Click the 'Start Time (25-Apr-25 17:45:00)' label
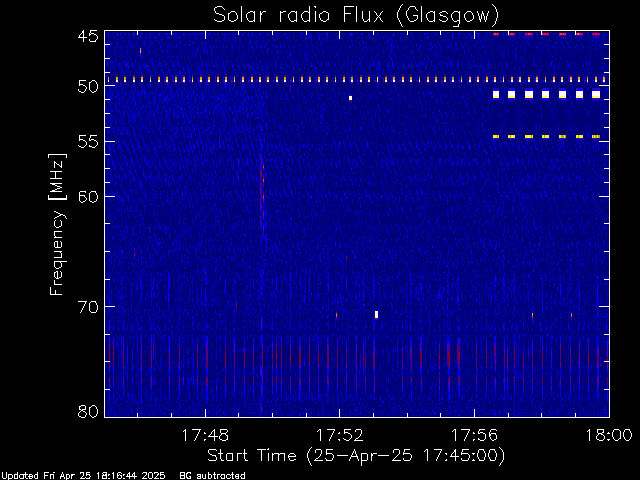This screenshot has width=640, height=480. coord(356,456)
